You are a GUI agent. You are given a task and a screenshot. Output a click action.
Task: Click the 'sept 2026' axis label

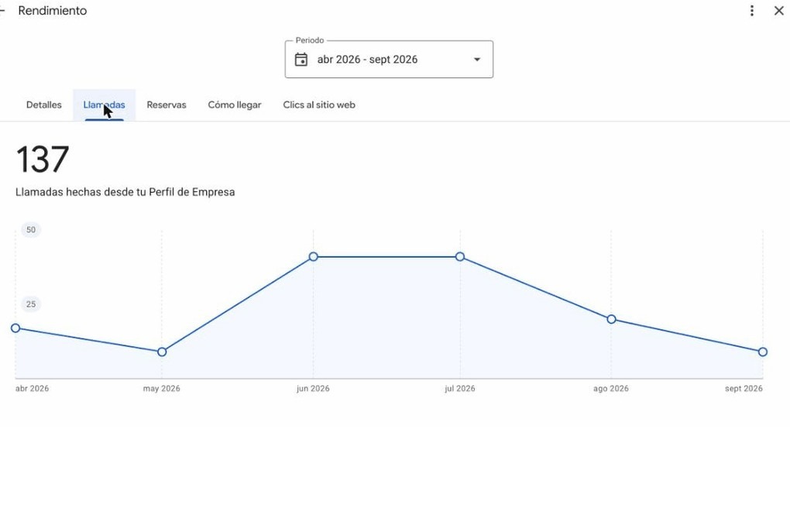[744, 389]
